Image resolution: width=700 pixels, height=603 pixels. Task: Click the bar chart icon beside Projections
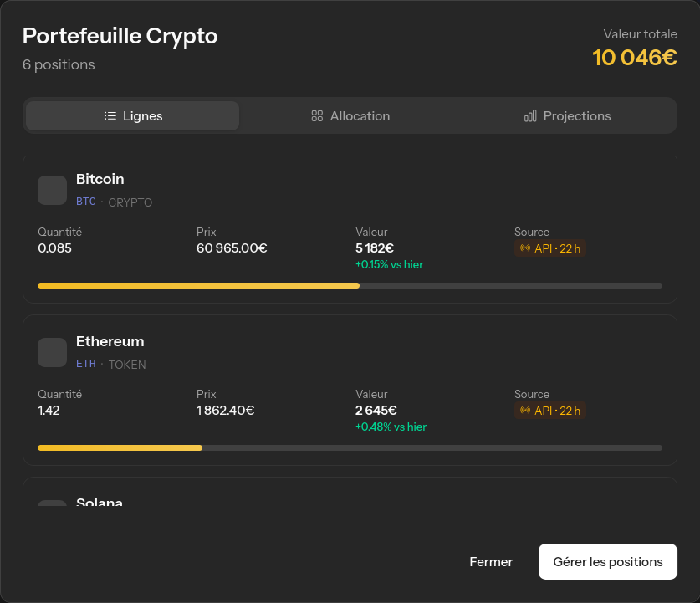click(530, 116)
